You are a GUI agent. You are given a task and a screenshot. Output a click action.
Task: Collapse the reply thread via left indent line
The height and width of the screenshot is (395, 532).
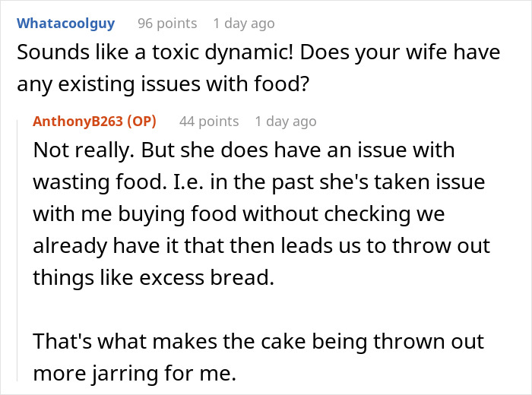21,251
